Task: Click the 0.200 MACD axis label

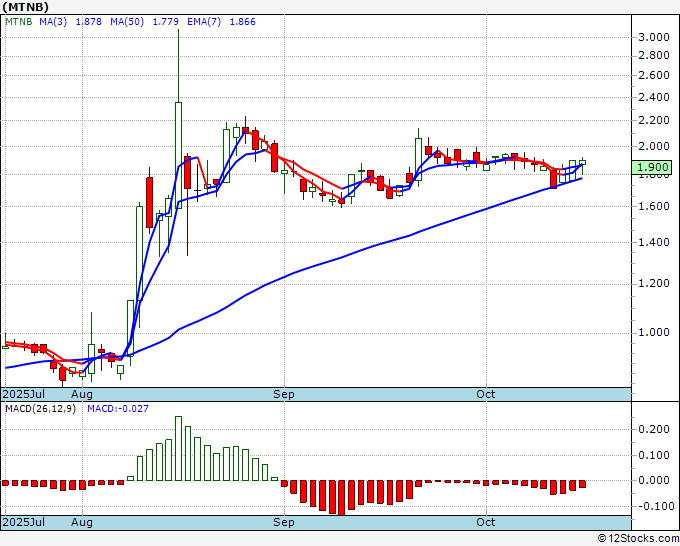Action: pyautogui.click(x=654, y=429)
